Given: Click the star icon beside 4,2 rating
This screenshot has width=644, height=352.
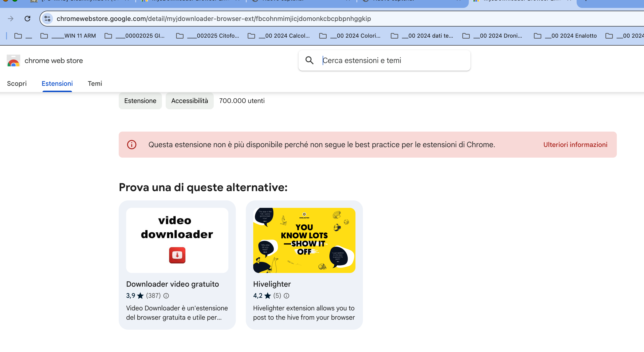Looking at the screenshot, I should (x=267, y=296).
